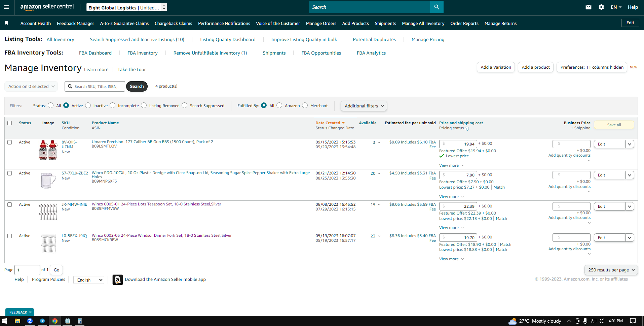The image size is (644, 326).
Task: Open the Notepad icon in the taskbar
Action: 67,321
